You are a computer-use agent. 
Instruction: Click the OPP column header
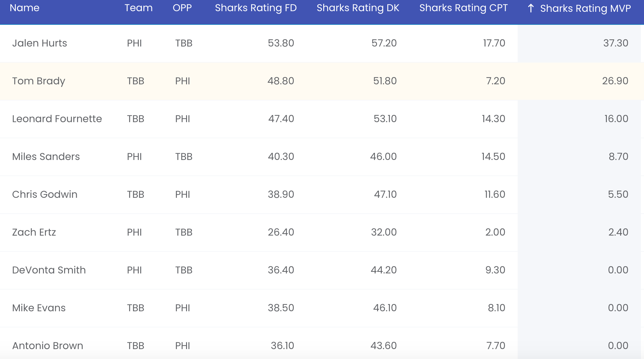(182, 8)
